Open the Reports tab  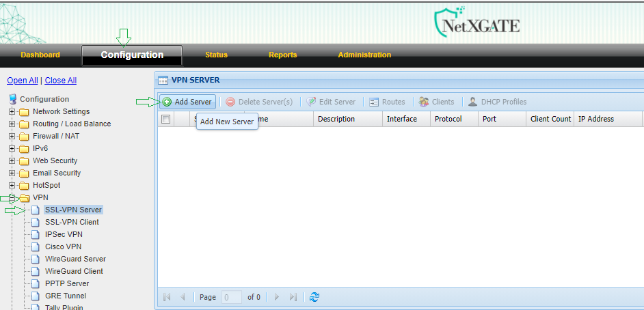(x=282, y=55)
